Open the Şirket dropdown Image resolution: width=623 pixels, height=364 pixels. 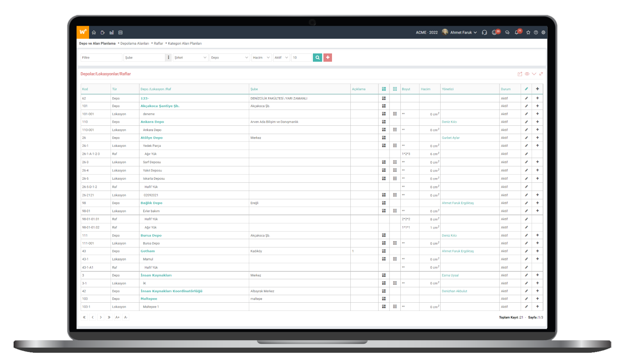pyautogui.click(x=190, y=57)
